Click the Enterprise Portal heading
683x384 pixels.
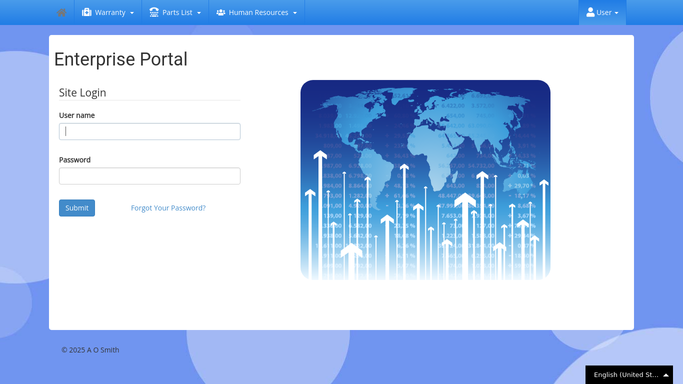121,59
